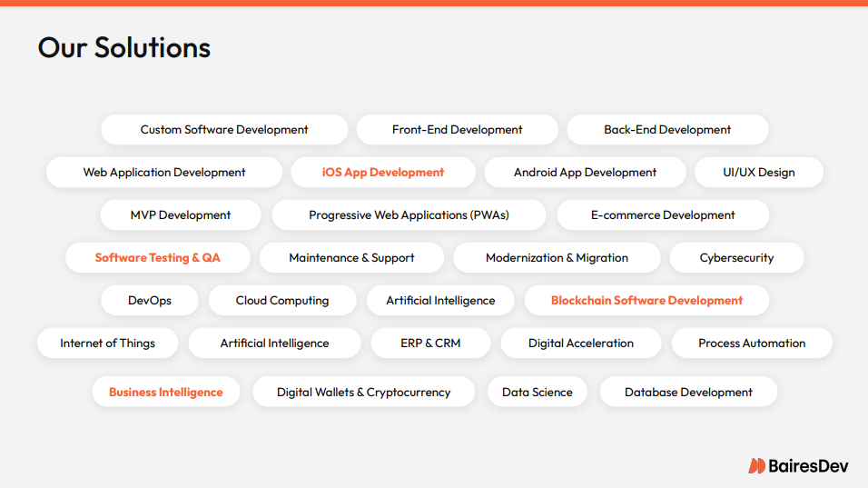The height and width of the screenshot is (488, 868).
Task: Select Web Application Development
Action: point(164,173)
